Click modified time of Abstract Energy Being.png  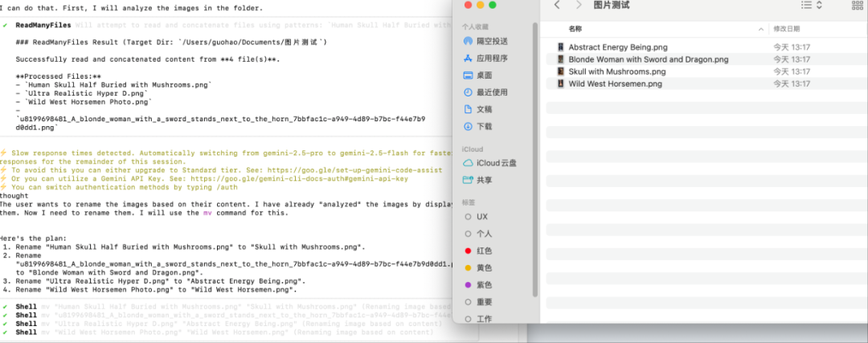[x=792, y=47]
